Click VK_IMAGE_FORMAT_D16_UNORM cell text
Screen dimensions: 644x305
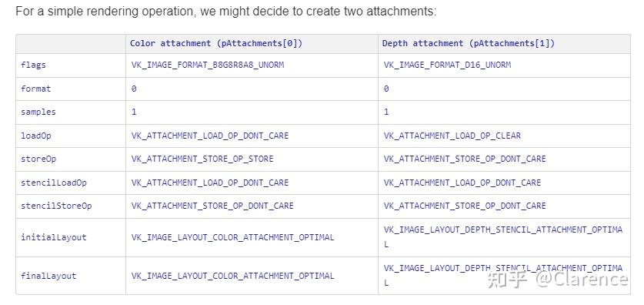coord(447,65)
